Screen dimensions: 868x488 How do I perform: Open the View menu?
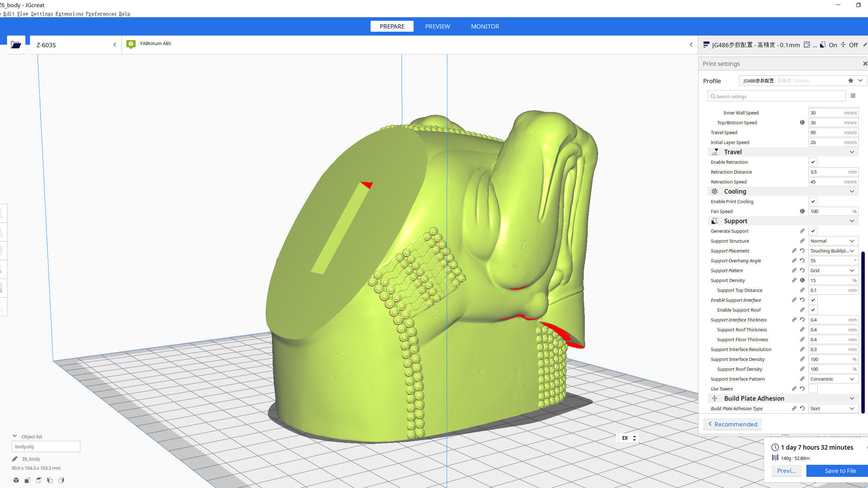pyautogui.click(x=23, y=14)
